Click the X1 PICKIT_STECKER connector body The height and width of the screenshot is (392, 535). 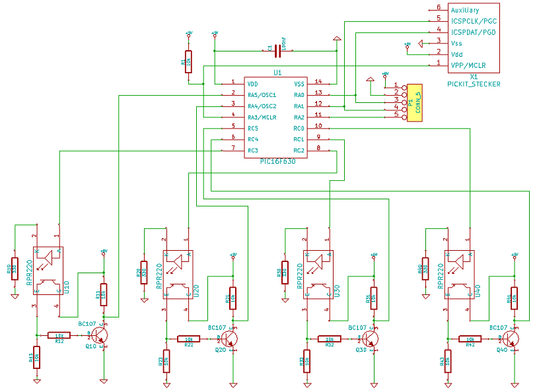(474, 38)
